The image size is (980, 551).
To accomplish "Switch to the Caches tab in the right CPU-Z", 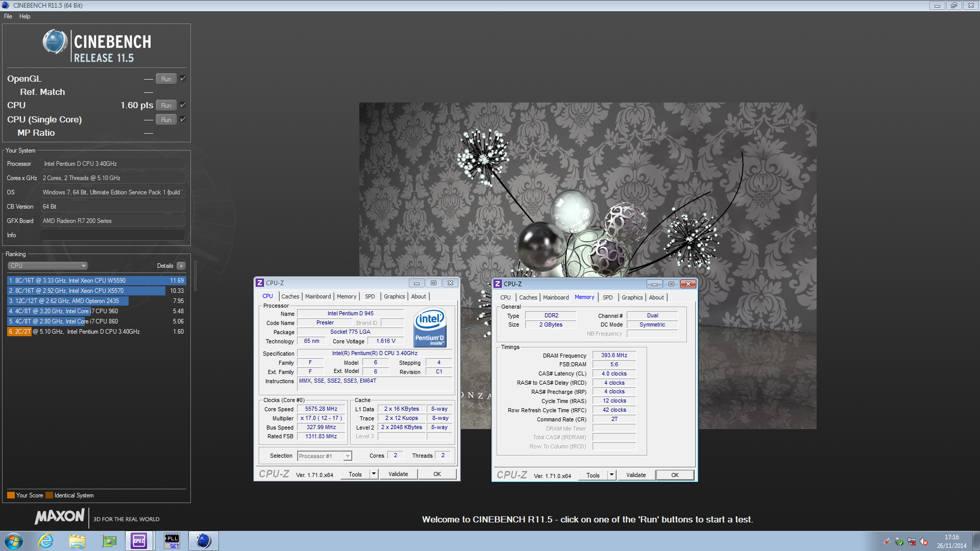I will click(528, 297).
